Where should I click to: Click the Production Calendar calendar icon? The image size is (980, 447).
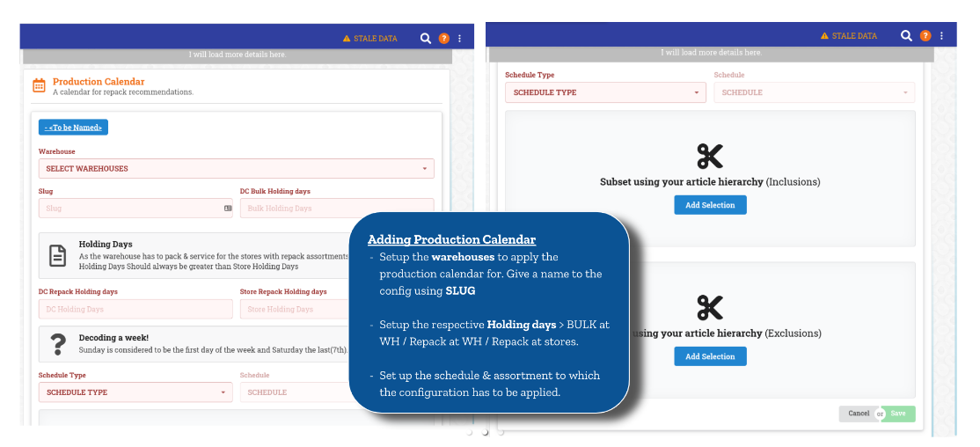pyautogui.click(x=39, y=85)
